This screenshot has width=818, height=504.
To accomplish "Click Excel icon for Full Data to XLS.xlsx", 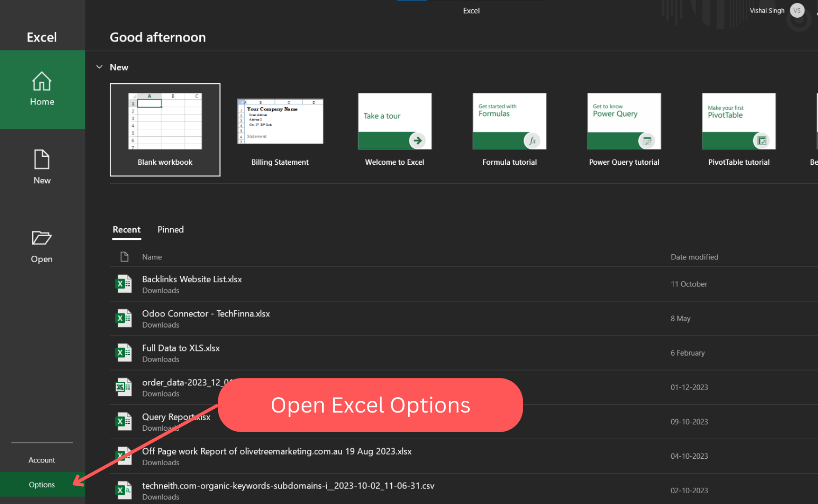I will [x=124, y=353].
